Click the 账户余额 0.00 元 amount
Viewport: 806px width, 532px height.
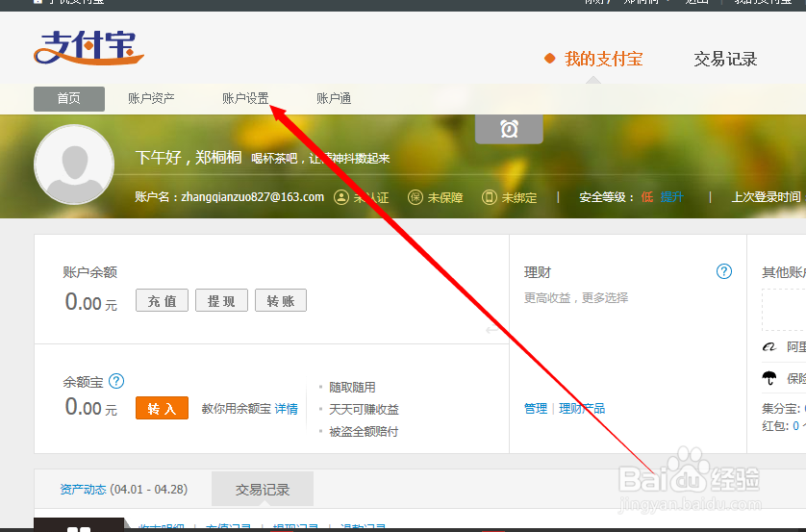[91, 302]
